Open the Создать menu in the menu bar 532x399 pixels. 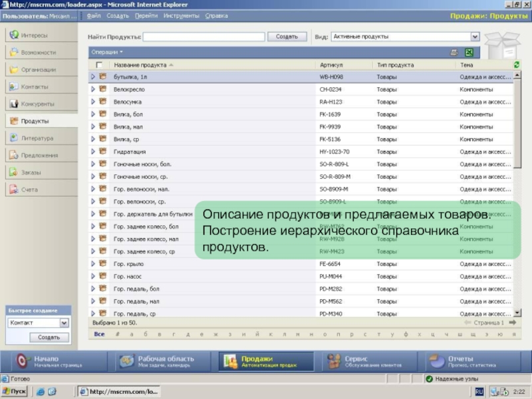point(118,16)
